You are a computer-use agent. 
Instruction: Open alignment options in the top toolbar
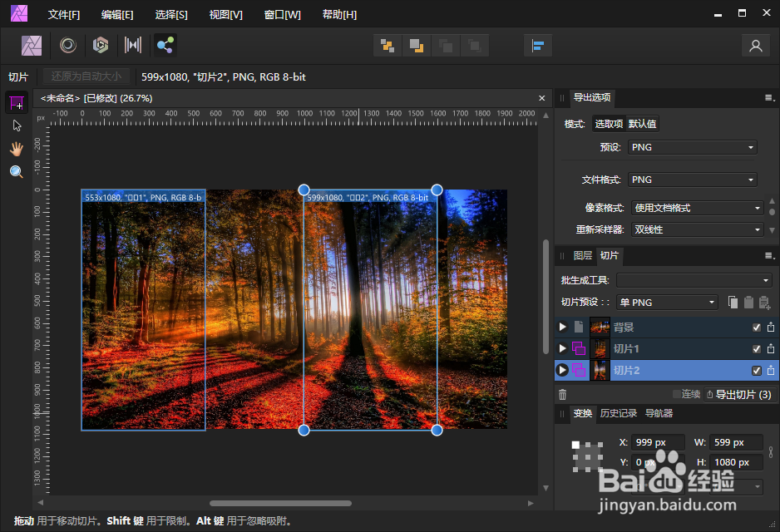pyautogui.click(x=537, y=45)
